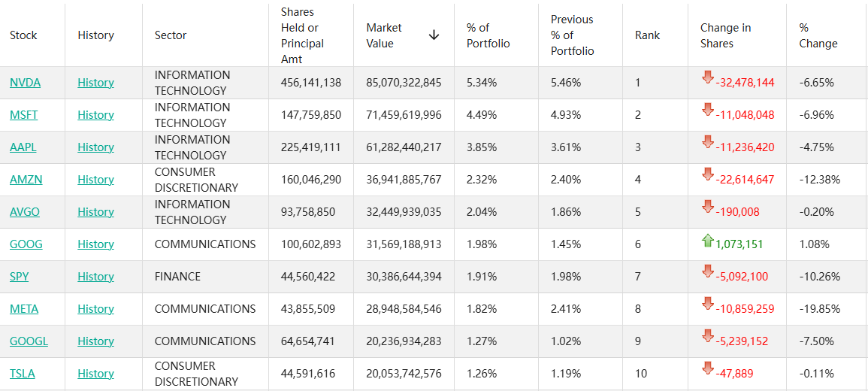Open the NVDA stock link
Viewport: 868px width, 391px height.
pyautogui.click(x=25, y=83)
